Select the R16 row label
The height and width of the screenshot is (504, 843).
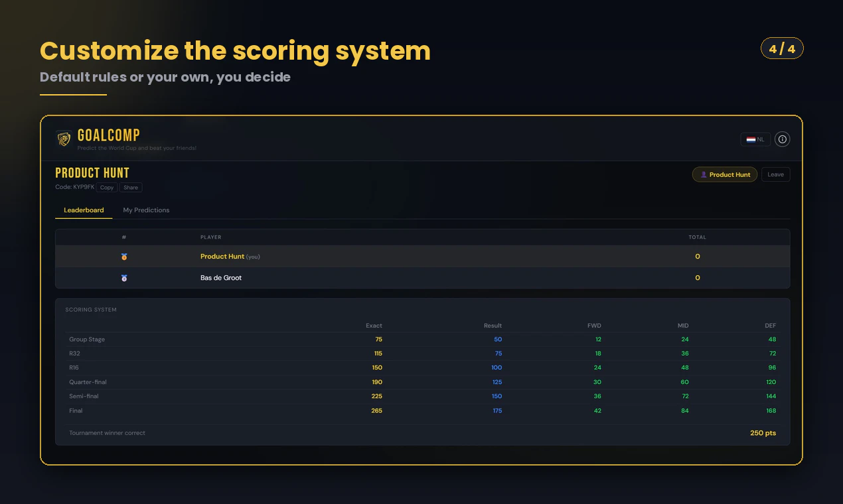[x=74, y=367]
